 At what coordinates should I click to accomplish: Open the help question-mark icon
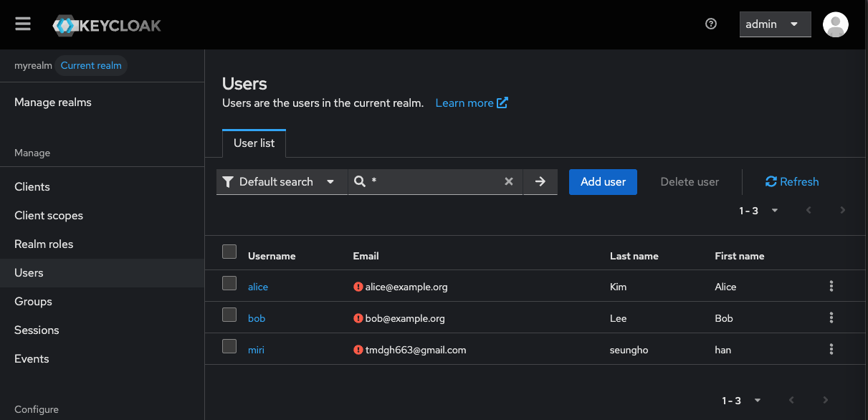tap(711, 24)
